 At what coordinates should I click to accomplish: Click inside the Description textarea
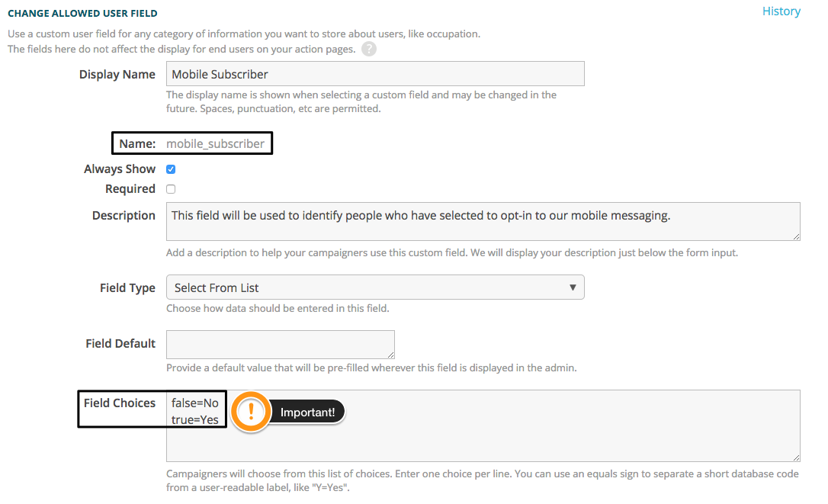point(483,220)
